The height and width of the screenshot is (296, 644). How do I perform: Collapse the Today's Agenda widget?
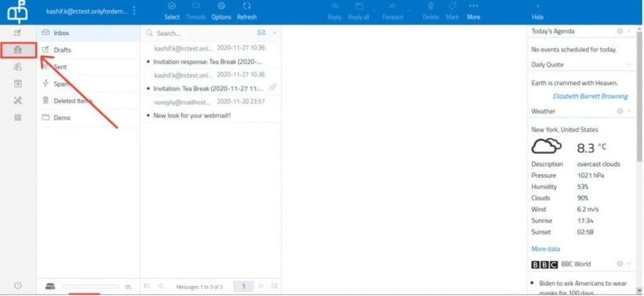pos(630,31)
